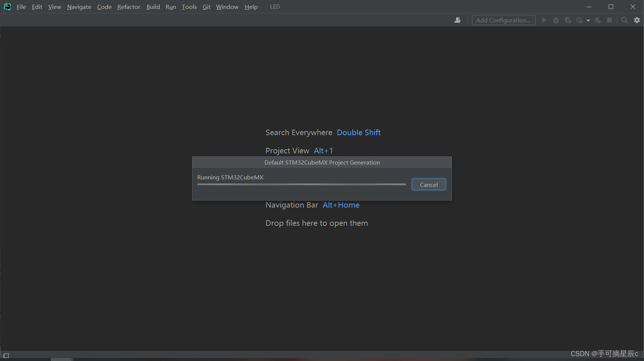The width and height of the screenshot is (644, 361).
Task: Click the Profile run icon with clock
Action: click(579, 20)
